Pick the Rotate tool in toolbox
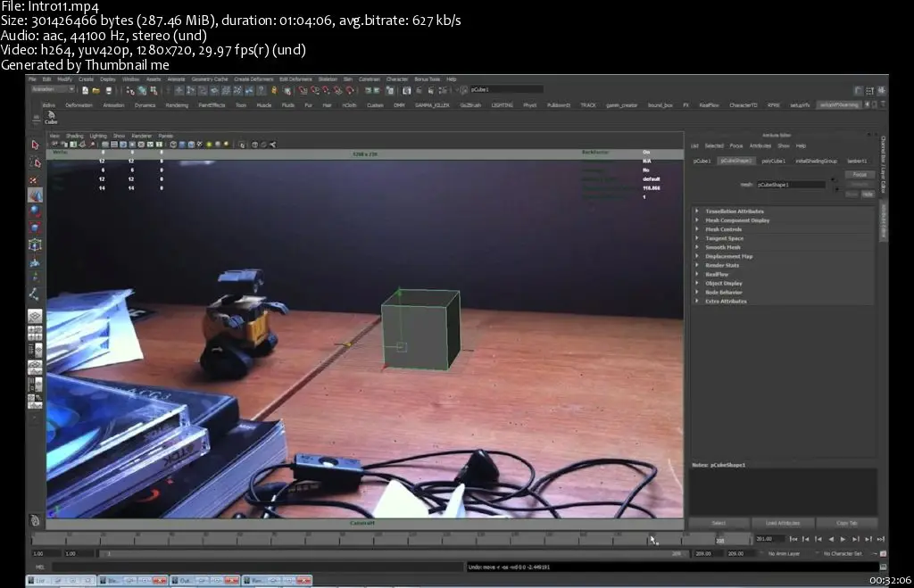 coord(35,211)
